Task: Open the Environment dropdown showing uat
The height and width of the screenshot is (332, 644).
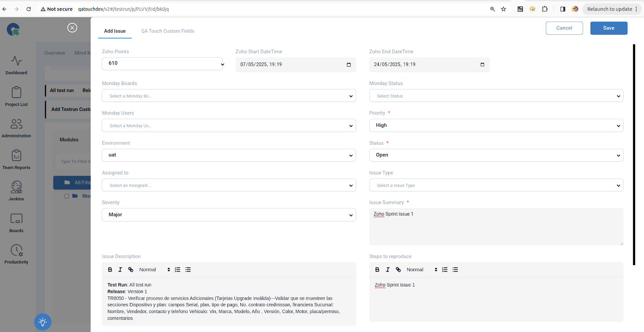Action: 229,155
